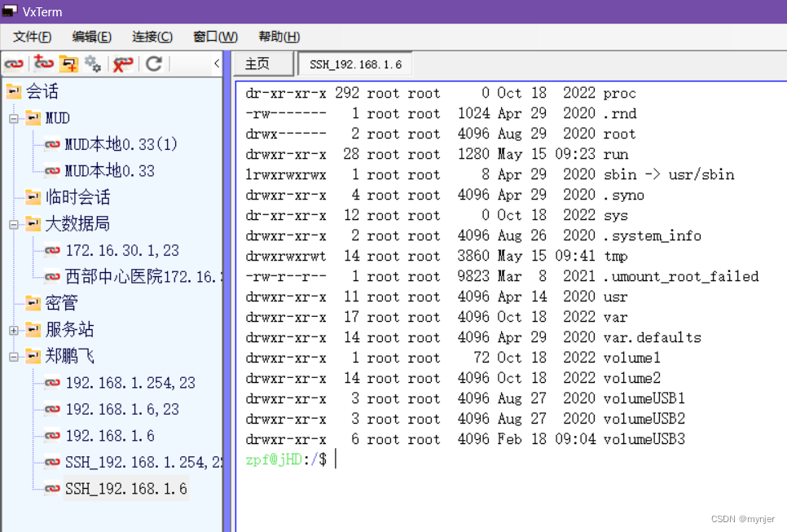Click the '.rnd' file name in listing
The image size is (787, 532).
(619, 114)
